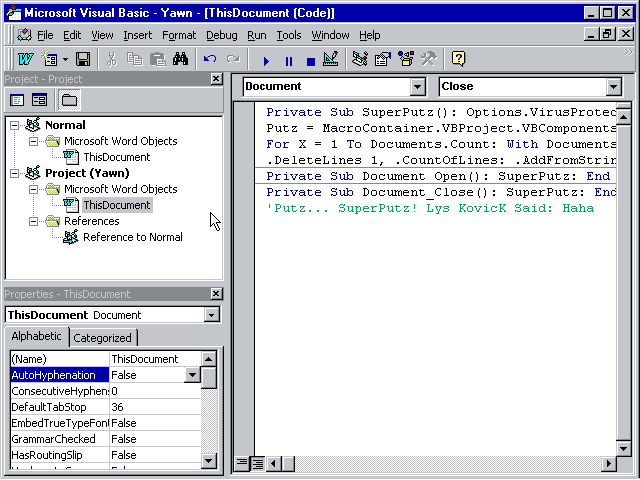The height and width of the screenshot is (480, 640).
Task: Click the toolbar overflow chevron
Action: pyautogui.click(x=629, y=52)
